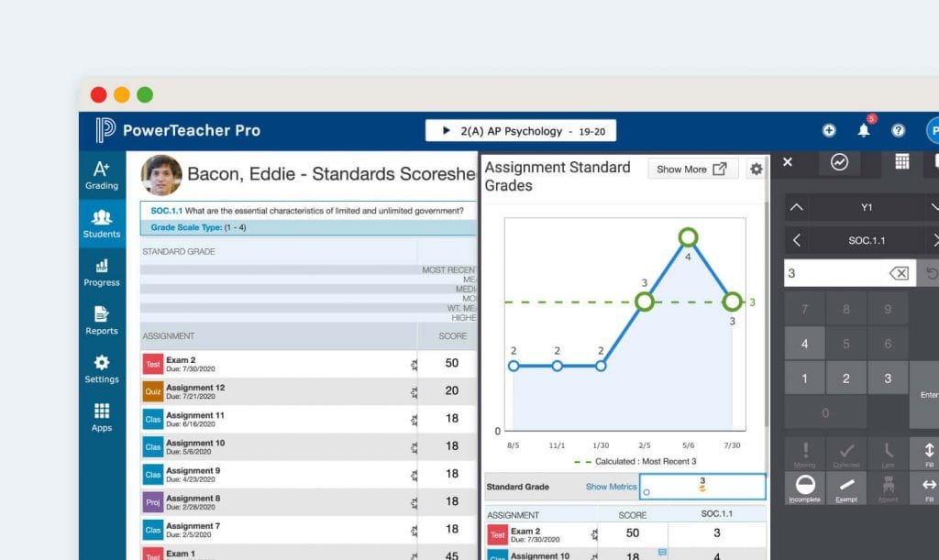Click the grid icon in score inspector

click(902, 161)
